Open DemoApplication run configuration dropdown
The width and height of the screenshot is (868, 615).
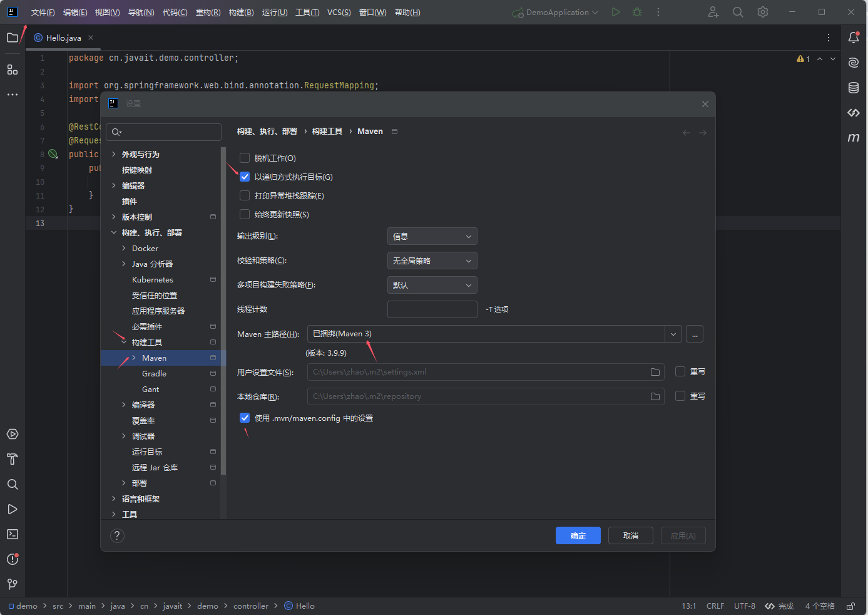556,12
